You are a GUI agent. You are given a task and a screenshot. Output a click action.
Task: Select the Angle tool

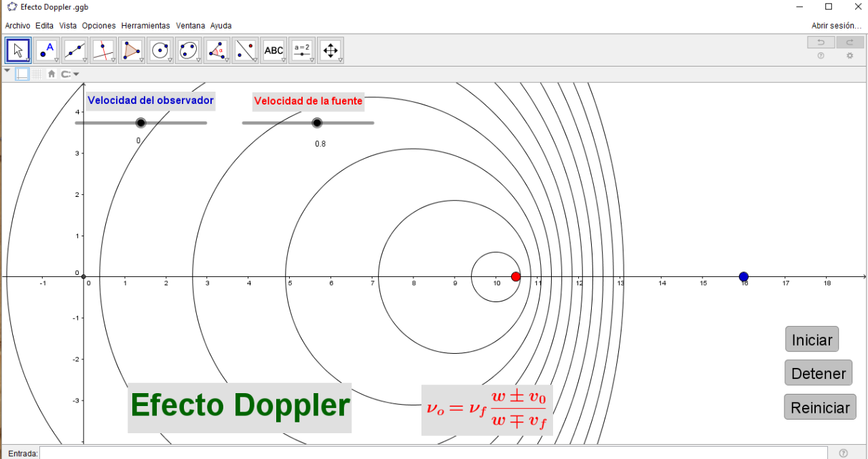(x=217, y=50)
